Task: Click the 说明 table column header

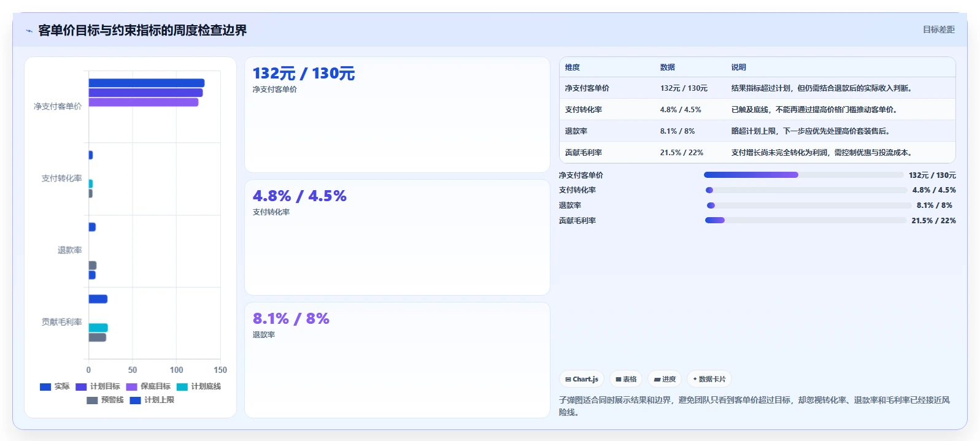Action: click(739, 67)
